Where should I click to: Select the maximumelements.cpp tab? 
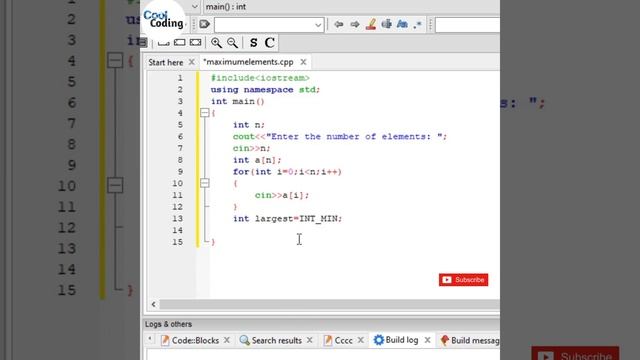(x=248, y=62)
